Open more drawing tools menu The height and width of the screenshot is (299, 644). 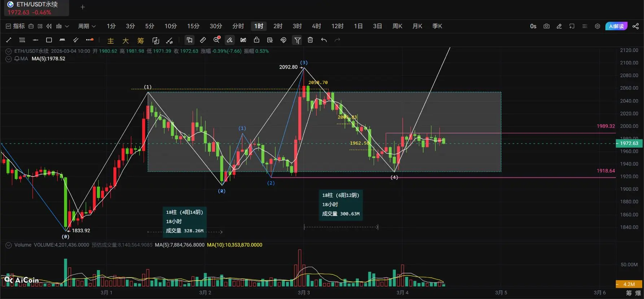tap(89, 40)
